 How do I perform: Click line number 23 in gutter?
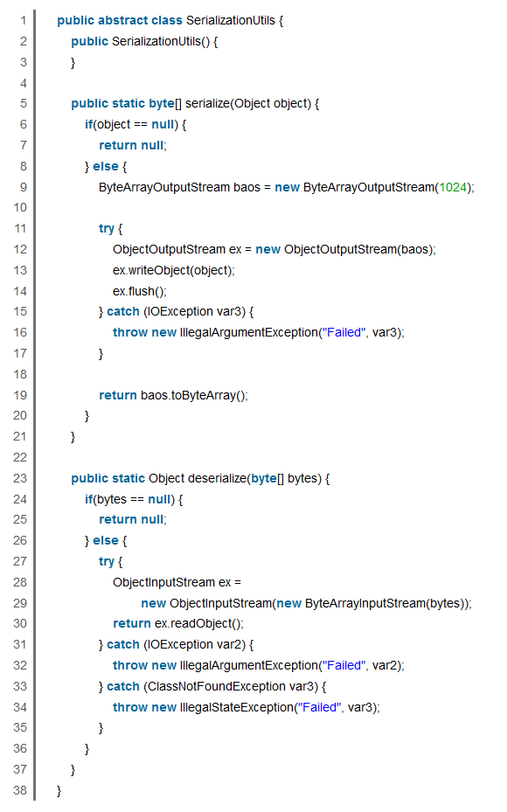tap(20, 478)
